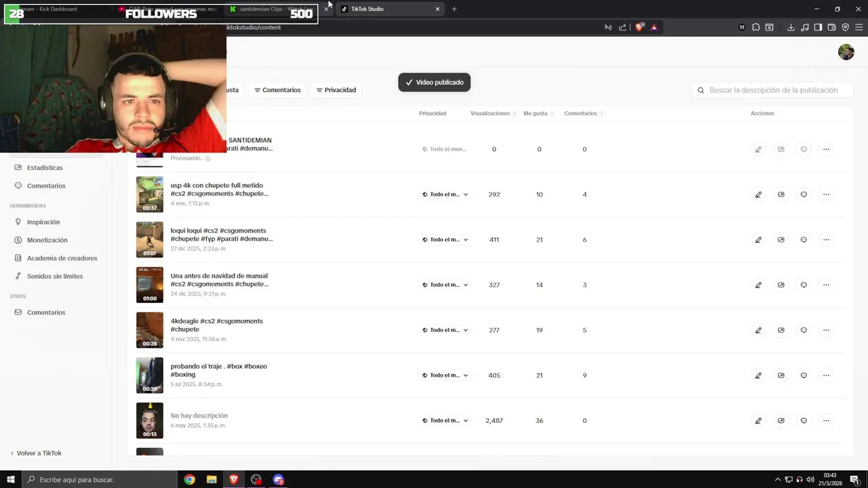Viewport: 868px width, 488px height.
Task: Open a new browser tab
Action: 454,9
